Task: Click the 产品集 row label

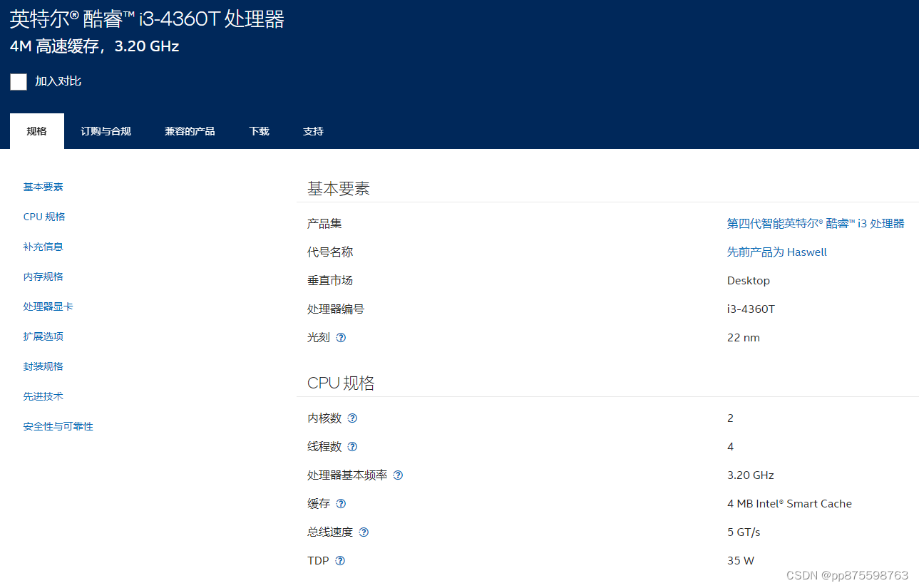Action: [x=324, y=224]
